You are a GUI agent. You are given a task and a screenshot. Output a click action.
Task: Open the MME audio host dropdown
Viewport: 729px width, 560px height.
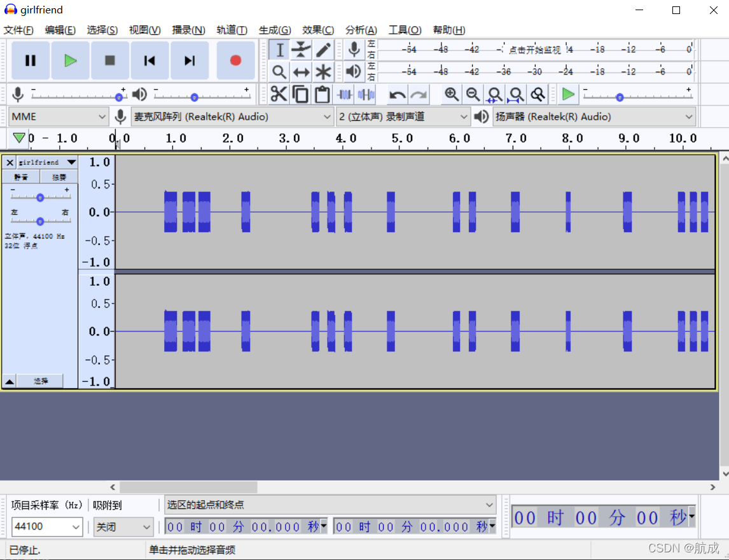coord(59,116)
